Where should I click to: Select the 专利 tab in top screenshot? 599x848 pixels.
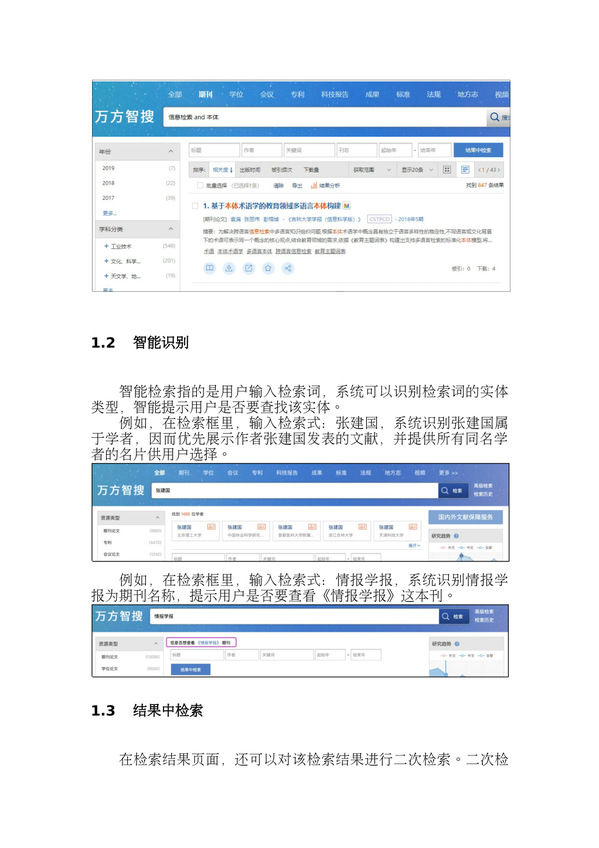click(x=297, y=94)
